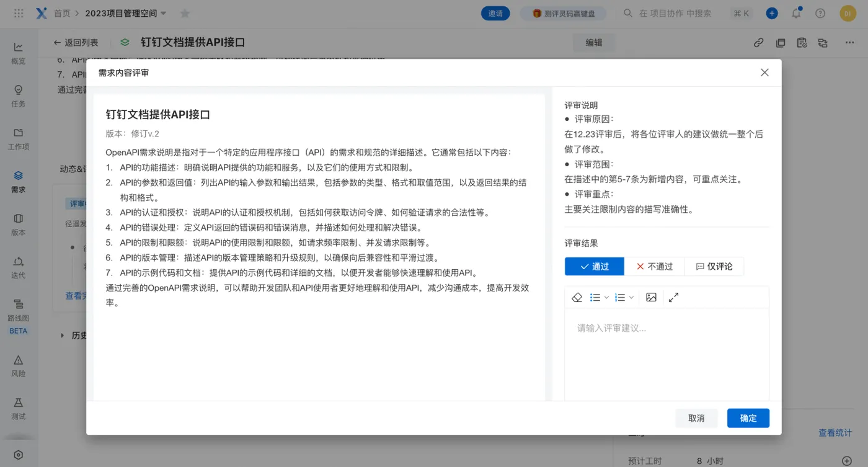
Task: Expand the 历史 collapsed section triangle
Action: 62,336
